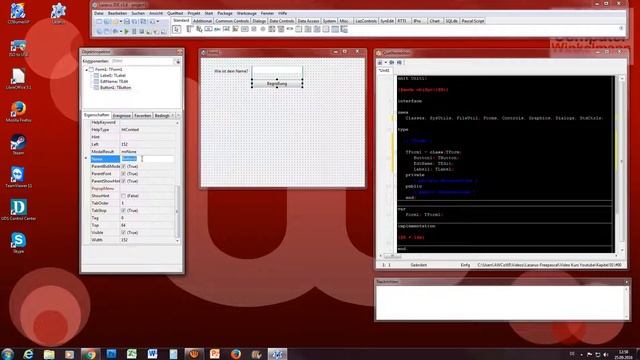Click the Komponenten filter field
This screenshot has height=360, width=640.
coord(143,61)
